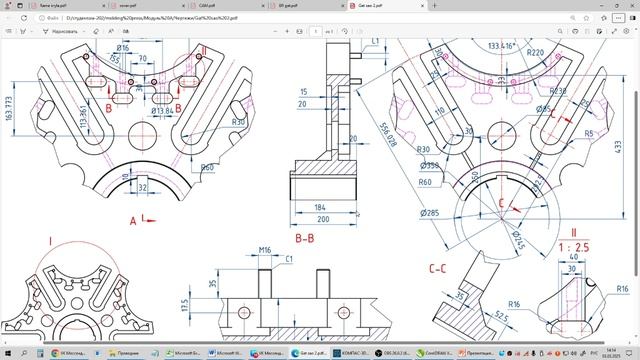Save the PDF with annotations icon
This screenshot has height=360, width=640.
tap(600, 31)
